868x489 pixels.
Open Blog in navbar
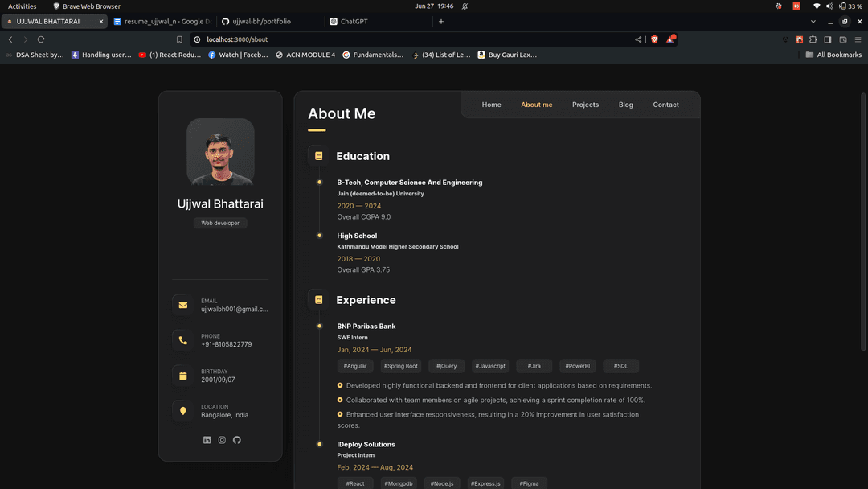(625, 105)
